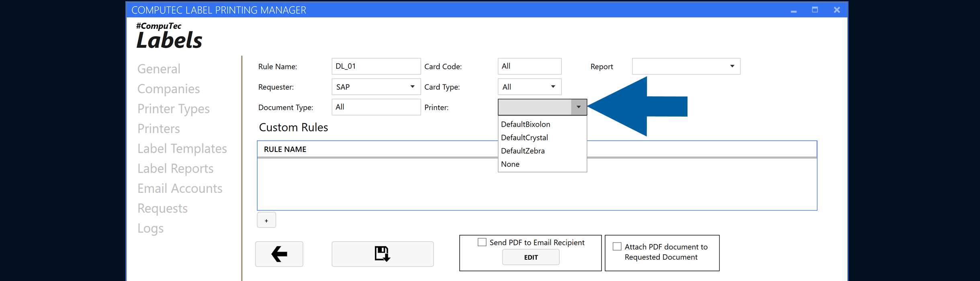View the Requests section
Image resolution: width=980 pixels, height=281 pixels.
click(x=162, y=209)
